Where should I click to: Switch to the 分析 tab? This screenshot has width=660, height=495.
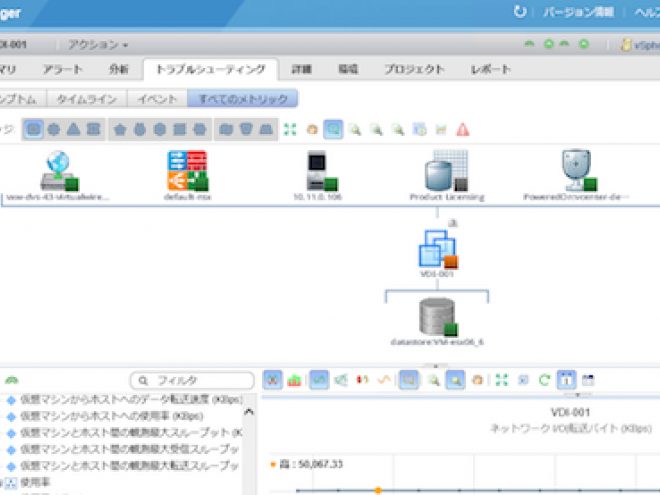click(x=118, y=69)
